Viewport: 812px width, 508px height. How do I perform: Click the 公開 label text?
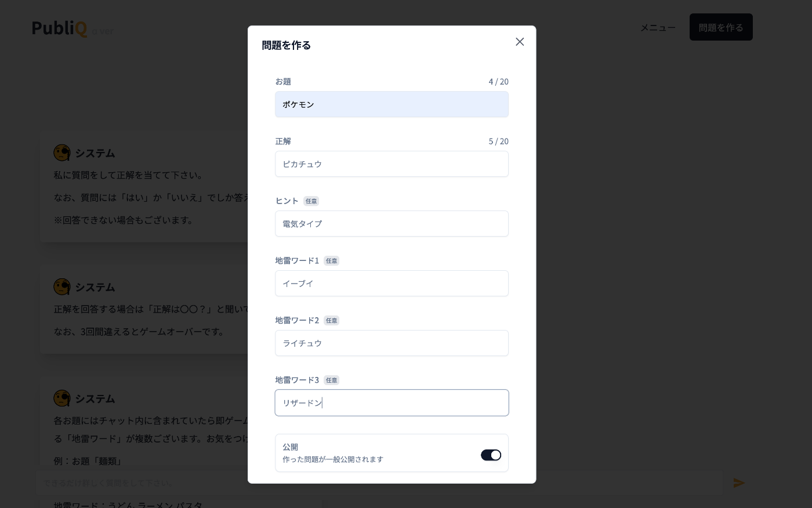click(x=290, y=447)
